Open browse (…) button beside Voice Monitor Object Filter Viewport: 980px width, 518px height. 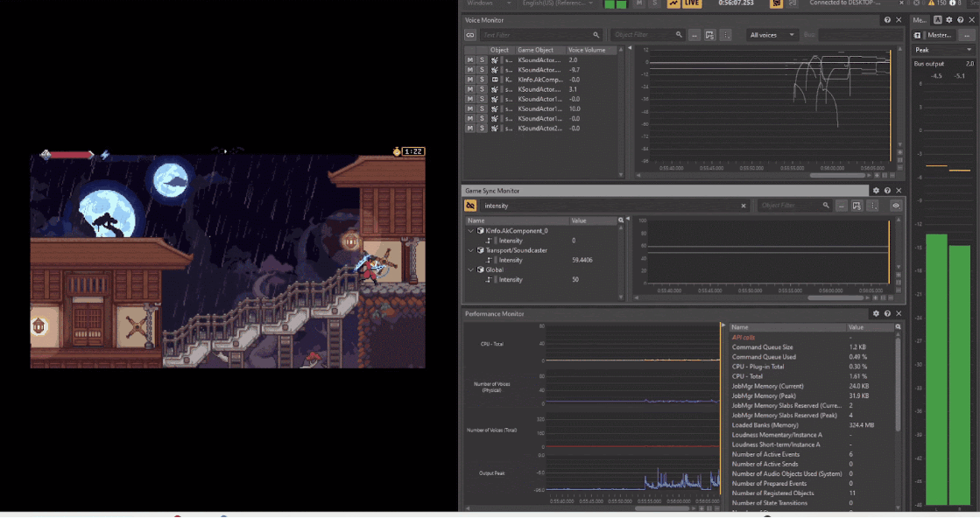click(x=694, y=35)
